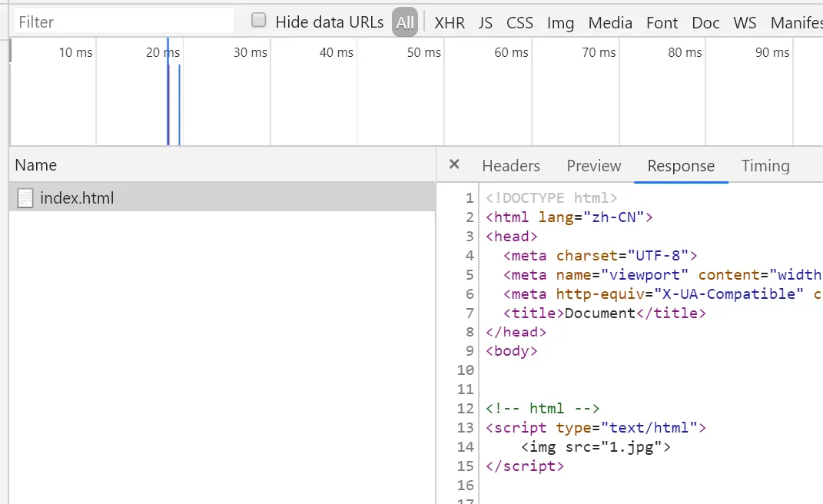Viewport: 823px width, 504px height.
Task: Select the All filter button
Action: pos(405,22)
